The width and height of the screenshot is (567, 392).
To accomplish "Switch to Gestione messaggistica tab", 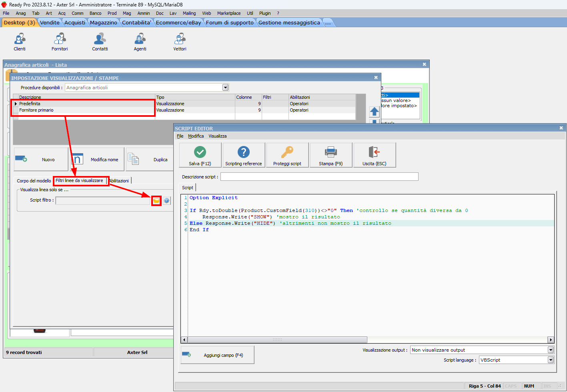I will (289, 22).
